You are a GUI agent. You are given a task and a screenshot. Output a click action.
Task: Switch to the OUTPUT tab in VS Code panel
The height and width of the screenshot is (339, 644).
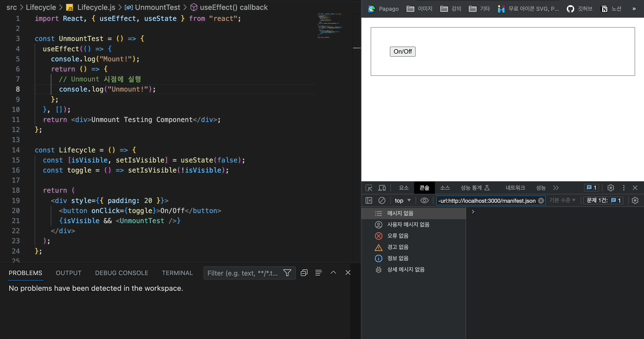pyautogui.click(x=69, y=273)
